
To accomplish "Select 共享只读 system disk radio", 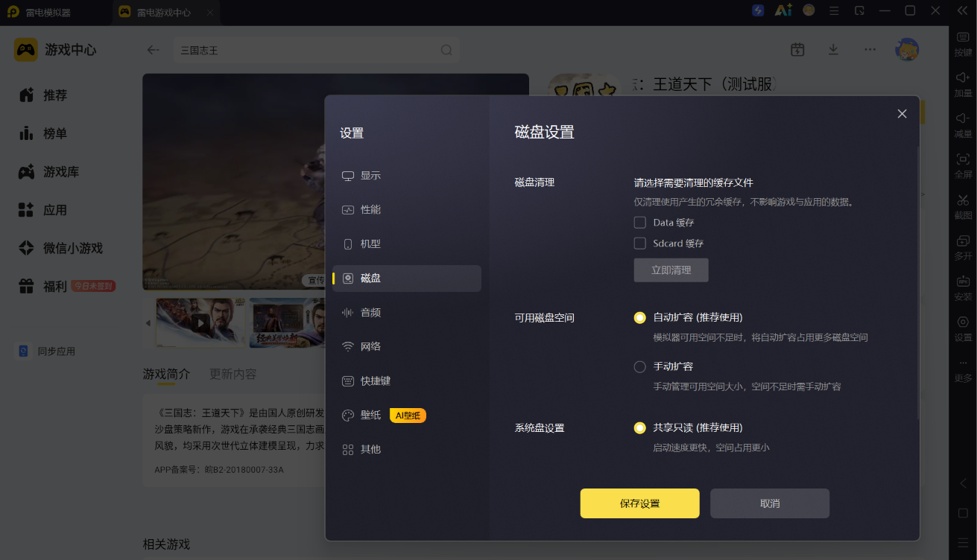I will tap(639, 428).
